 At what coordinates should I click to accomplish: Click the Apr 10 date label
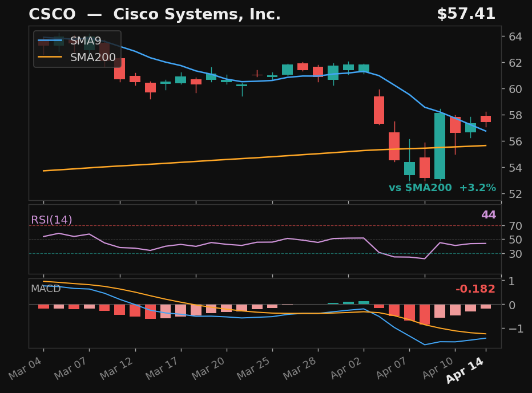(438, 368)
